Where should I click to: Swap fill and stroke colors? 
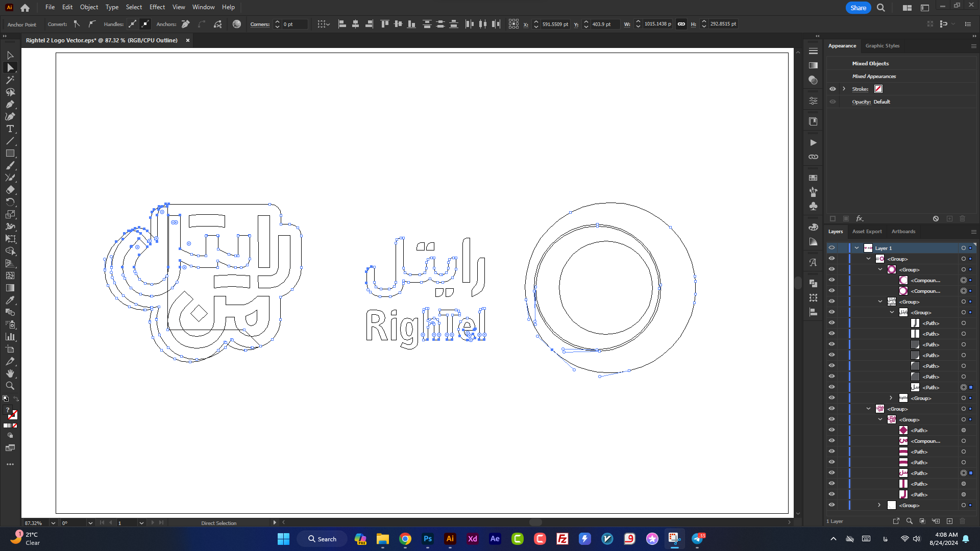click(x=16, y=398)
